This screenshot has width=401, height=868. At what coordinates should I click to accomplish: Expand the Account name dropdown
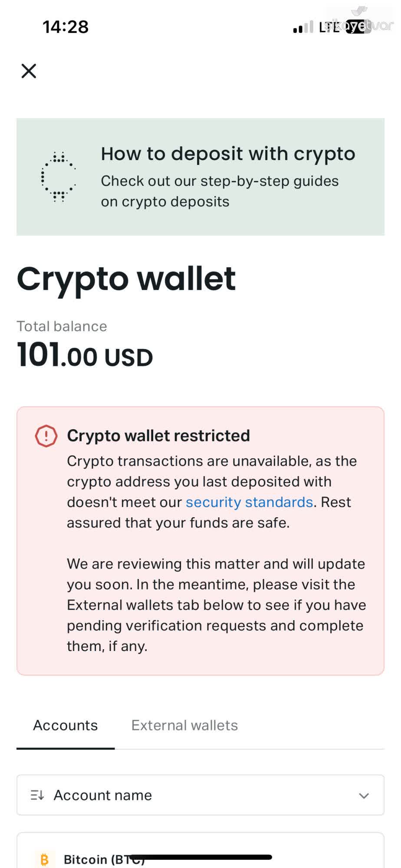coord(200,795)
